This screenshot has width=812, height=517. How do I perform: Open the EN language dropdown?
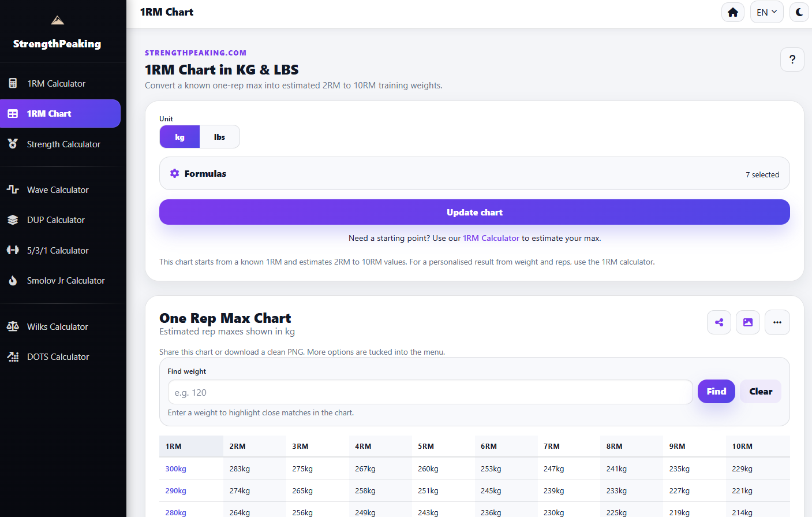(x=766, y=12)
